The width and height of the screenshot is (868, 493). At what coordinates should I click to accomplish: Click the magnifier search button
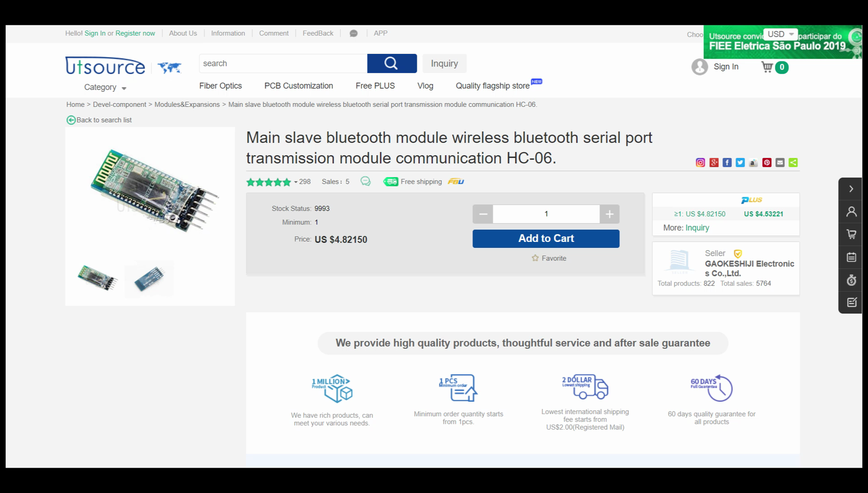point(392,63)
